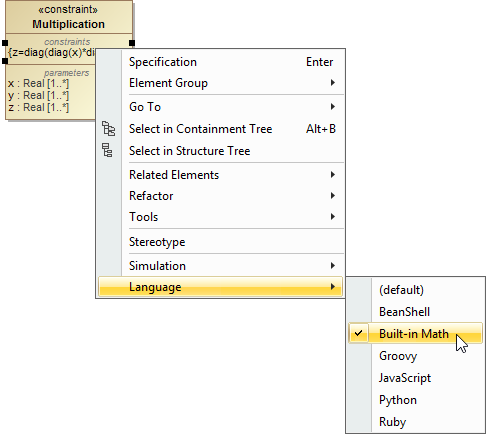Viewport: 486px width, 434px height.
Task: Select BeanShell as the language
Action: 415,312
